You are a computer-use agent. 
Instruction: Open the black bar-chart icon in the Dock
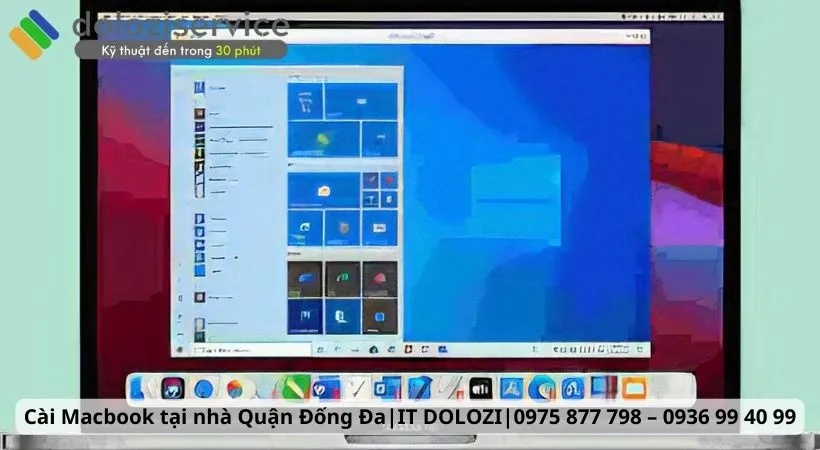[481, 389]
